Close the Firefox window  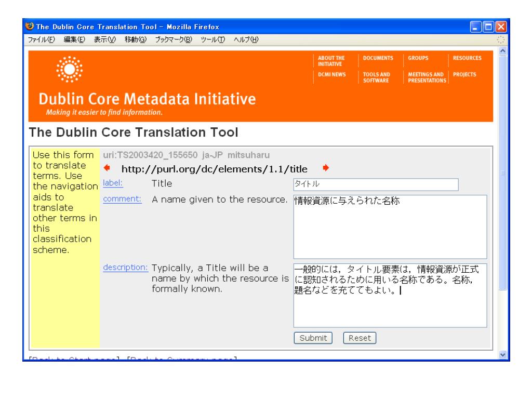click(x=501, y=26)
